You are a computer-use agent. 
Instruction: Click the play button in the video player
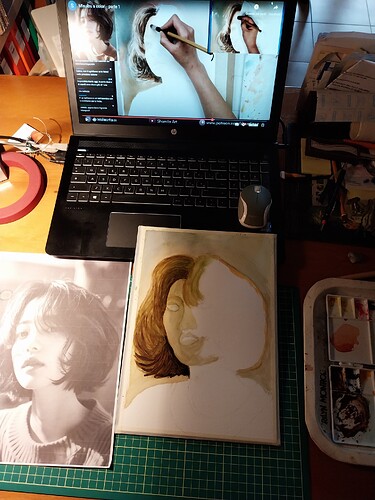click(x=88, y=119)
